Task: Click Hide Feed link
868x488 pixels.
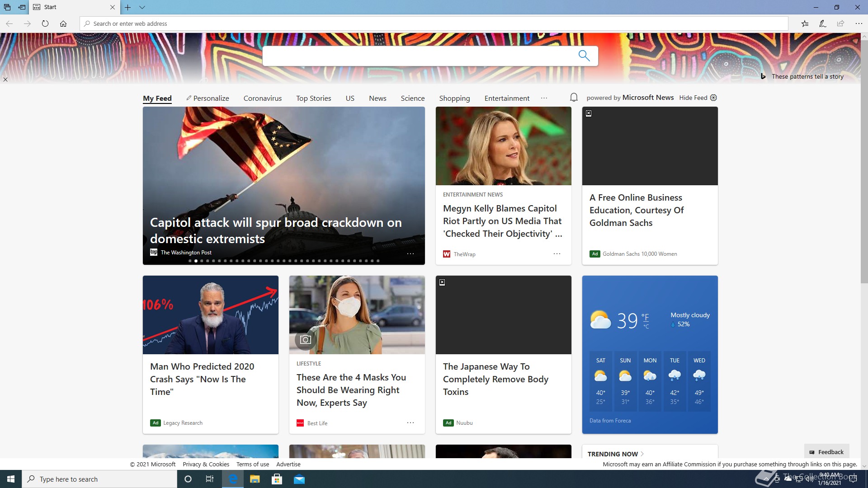Action: coord(693,98)
